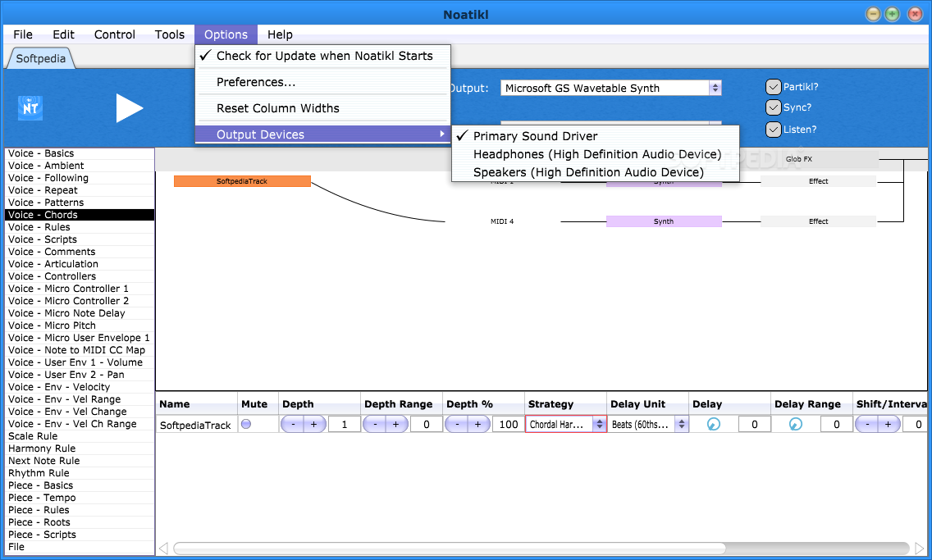
Task: Start playback with the play button
Action: tap(130, 108)
